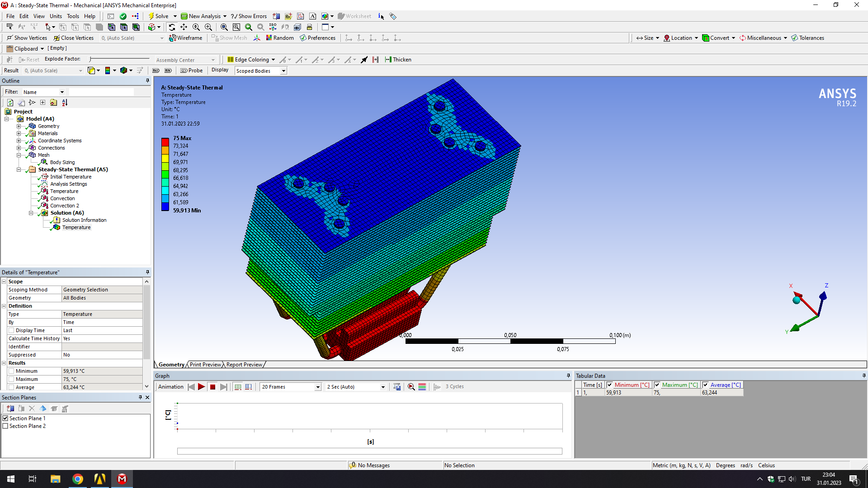Click the Rotate view tool icon
868x488 pixels.
172,27
